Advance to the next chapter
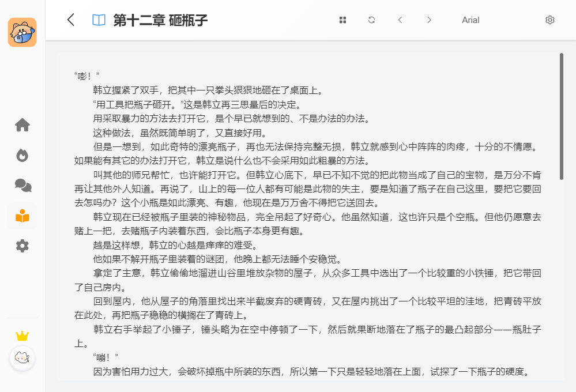576x392 pixels. click(x=429, y=20)
